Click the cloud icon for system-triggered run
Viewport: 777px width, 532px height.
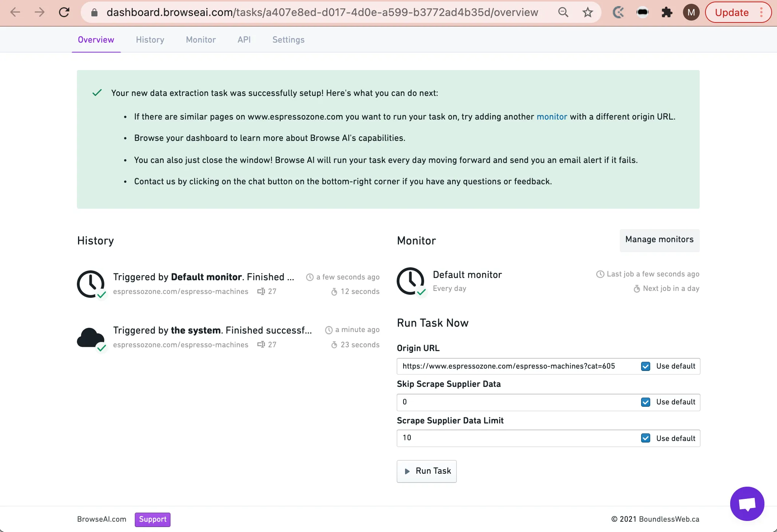91,337
